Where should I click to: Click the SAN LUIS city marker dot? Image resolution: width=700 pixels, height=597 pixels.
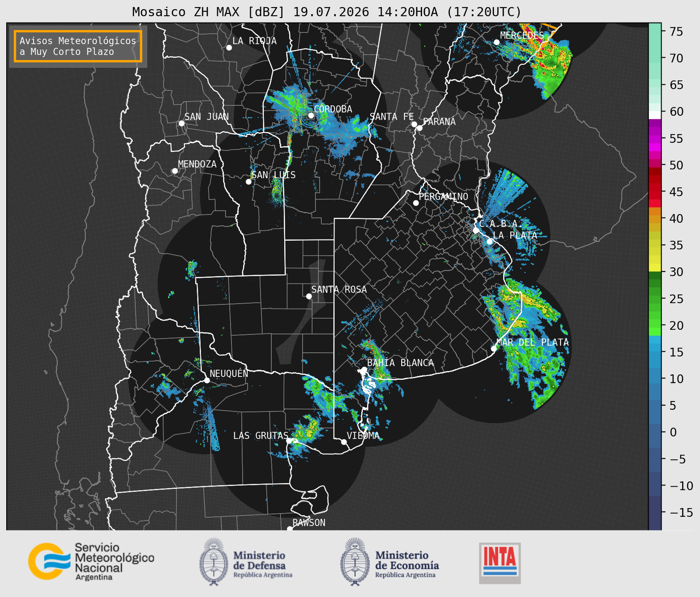pos(249,182)
